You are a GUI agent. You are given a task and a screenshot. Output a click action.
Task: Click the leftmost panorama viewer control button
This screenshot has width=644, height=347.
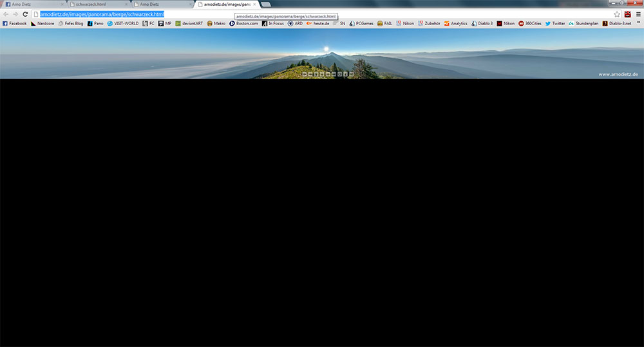pos(305,74)
